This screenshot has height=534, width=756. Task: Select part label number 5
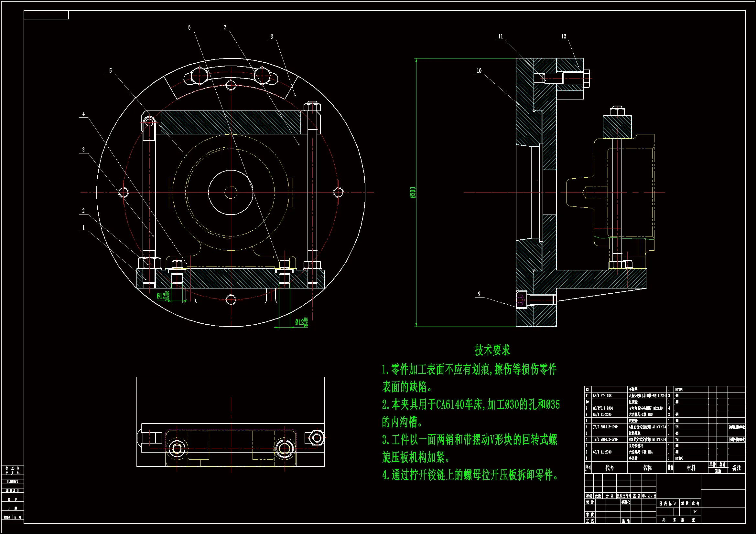point(111,71)
